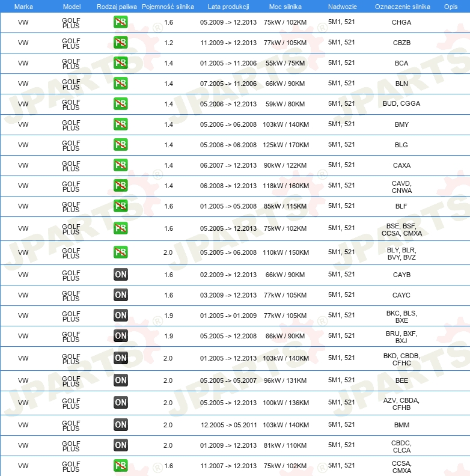The height and width of the screenshot is (476, 470).
Task: Click diesel ON icon for BKD, CBDB
Action: point(121,358)
